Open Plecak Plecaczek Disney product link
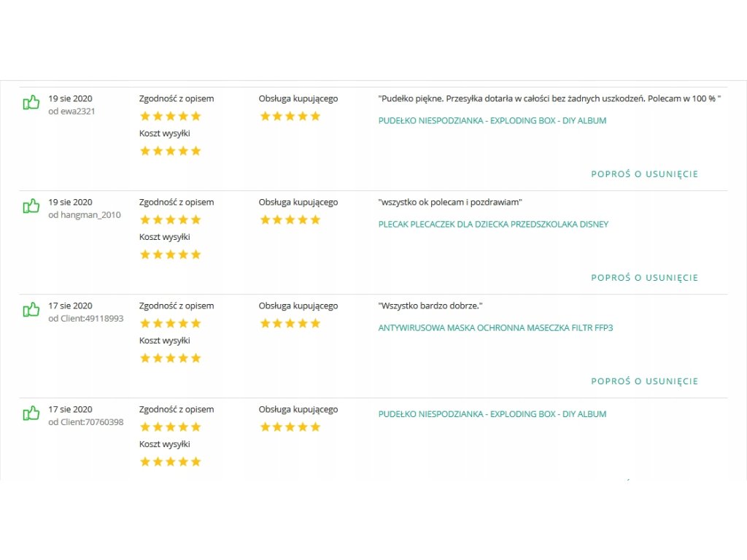Viewport: 747px width, 560px height. 493,225
